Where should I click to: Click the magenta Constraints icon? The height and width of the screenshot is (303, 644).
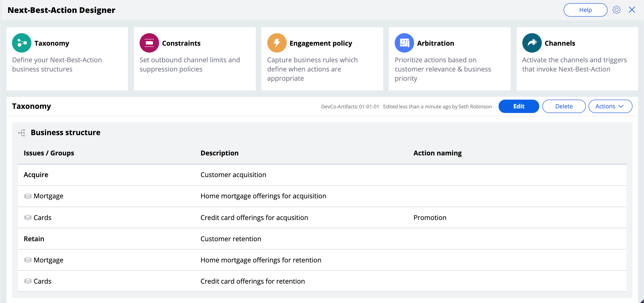tap(149, 43)
